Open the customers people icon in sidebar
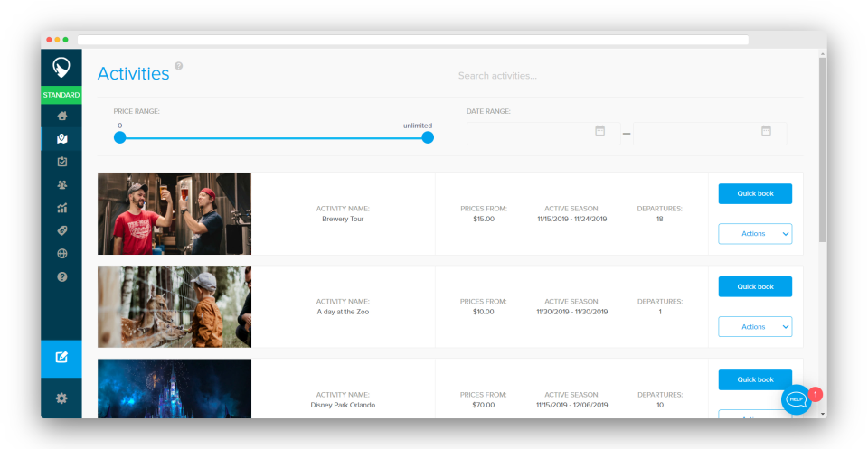 pyautogui.click(x=62, y=185)
